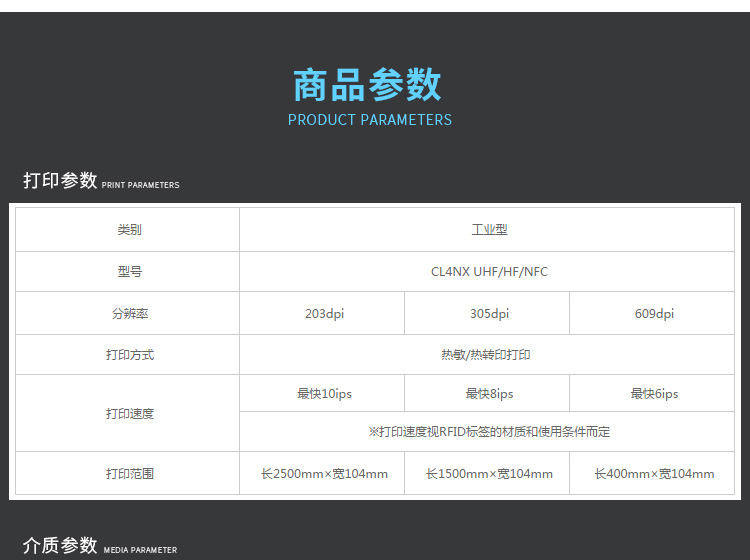The width and height of the screenshot is (750, 560).
Task: Click the 最快8ips speed cell
Action: coord(489,394)
